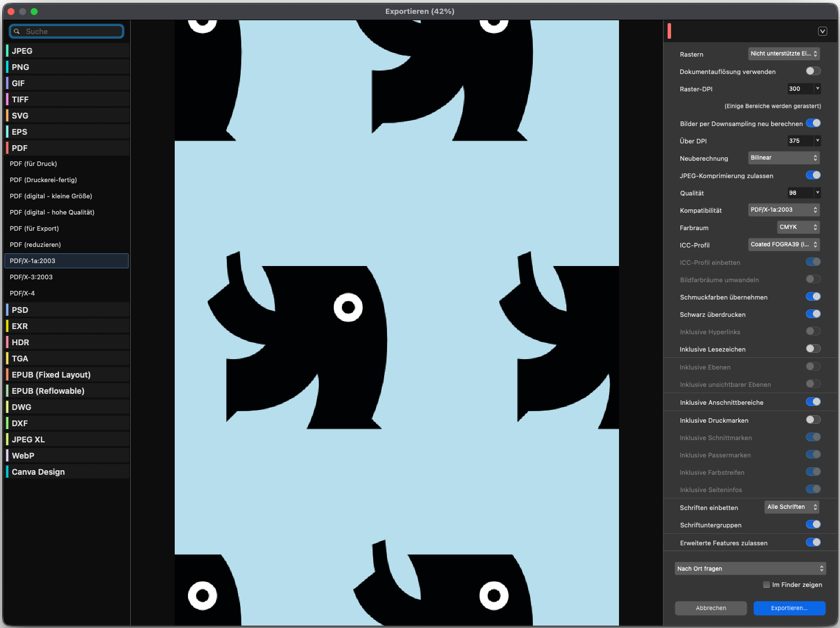Select EPUB (Reflowable) format
840x628 pixels.
click(x=67, y=391)
